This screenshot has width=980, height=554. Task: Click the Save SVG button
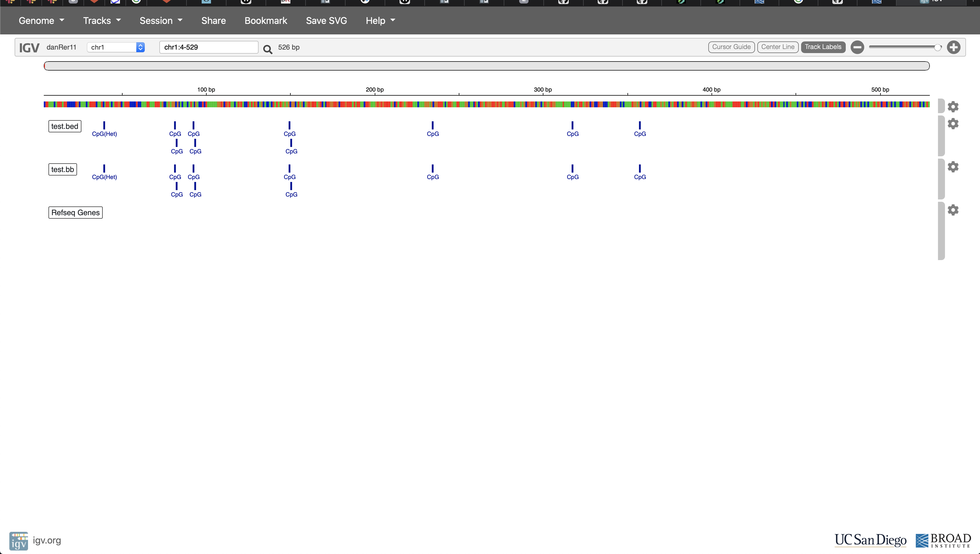point(326,20)
